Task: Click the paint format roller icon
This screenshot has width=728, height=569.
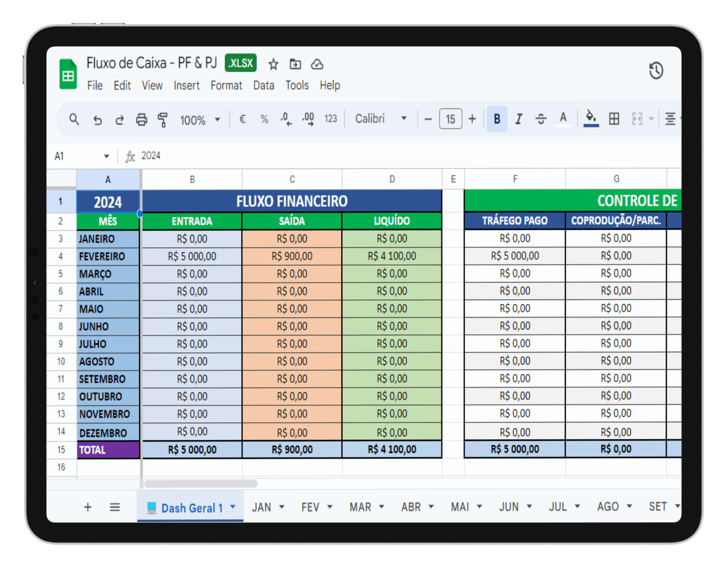Action: 162,119
